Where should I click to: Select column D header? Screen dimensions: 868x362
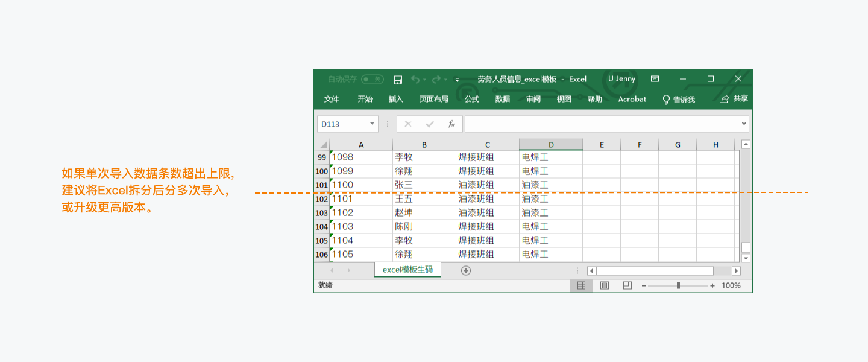551,145
